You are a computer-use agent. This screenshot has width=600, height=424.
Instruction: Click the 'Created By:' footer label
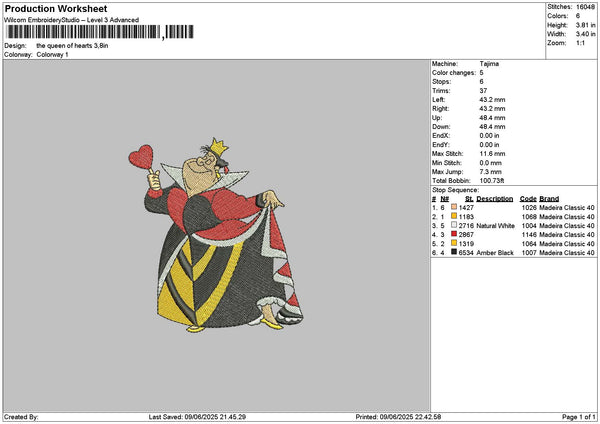tap(21, 417)
